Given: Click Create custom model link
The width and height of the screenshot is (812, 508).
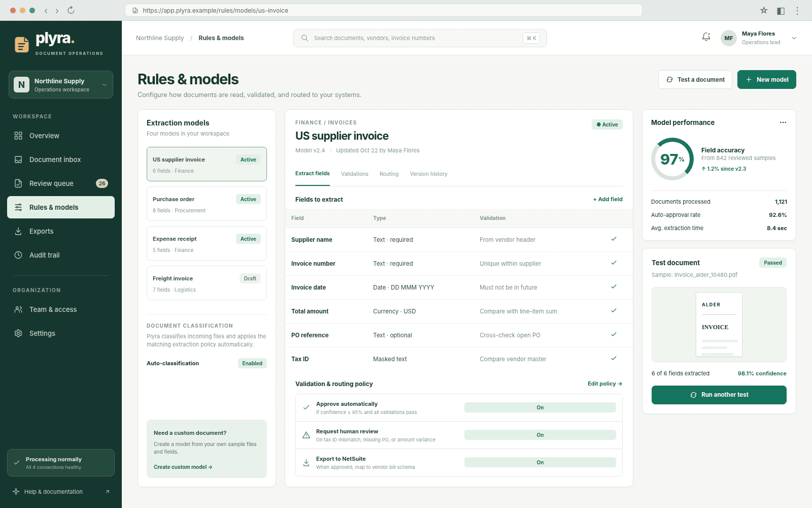Looking at the screenshot, I should (183, 467).
